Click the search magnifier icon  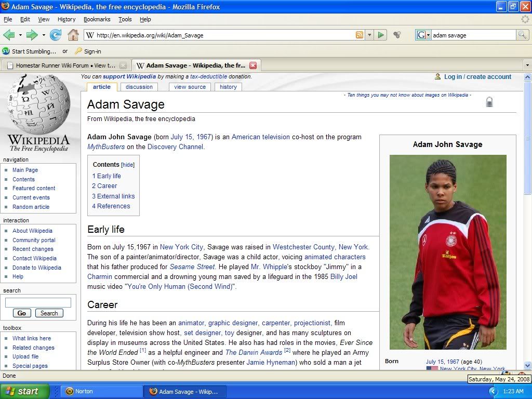[x=522, y=35]
